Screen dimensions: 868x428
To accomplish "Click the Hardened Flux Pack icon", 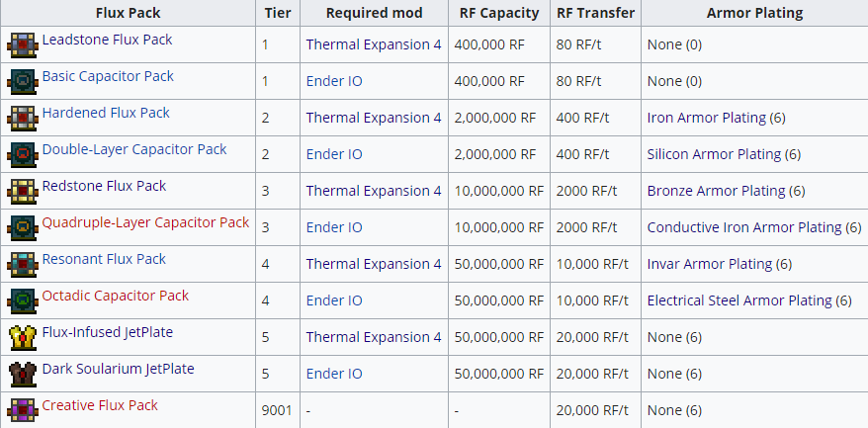I will coord(23,118).
